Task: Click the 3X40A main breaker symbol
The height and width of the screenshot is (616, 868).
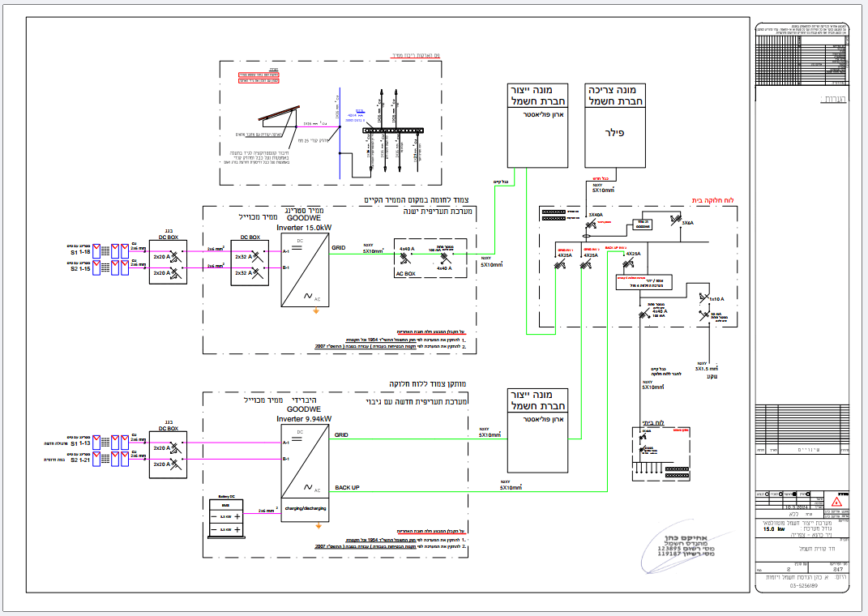Action: [589, 224]
